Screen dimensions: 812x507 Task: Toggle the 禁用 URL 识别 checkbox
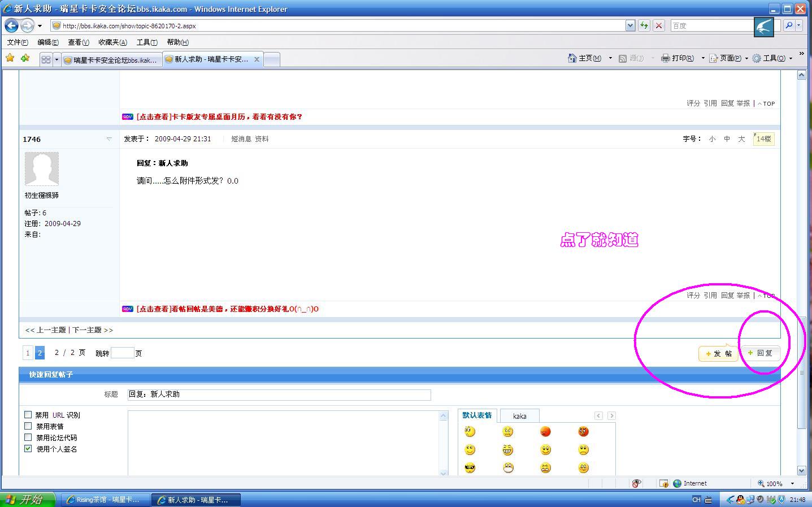[28, 415]
